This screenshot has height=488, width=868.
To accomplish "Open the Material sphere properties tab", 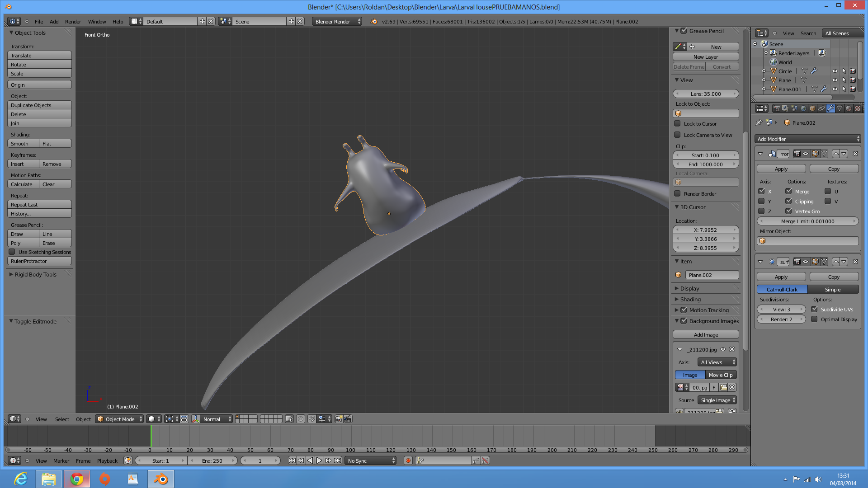I will [849, 108].
